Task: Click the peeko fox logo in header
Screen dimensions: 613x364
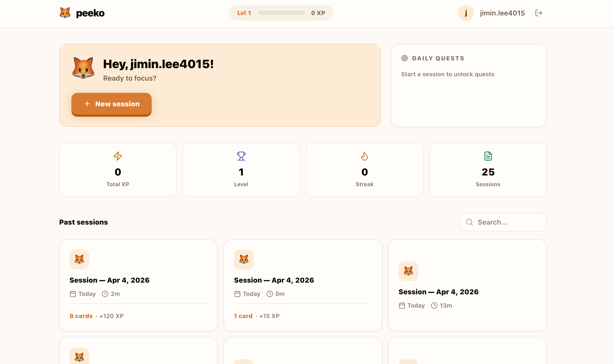Action: pos(65,13)
